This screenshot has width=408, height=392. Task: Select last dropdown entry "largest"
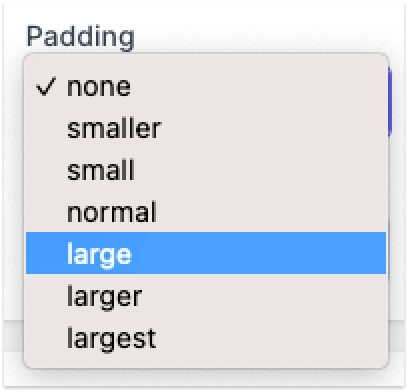coord(206,337)
